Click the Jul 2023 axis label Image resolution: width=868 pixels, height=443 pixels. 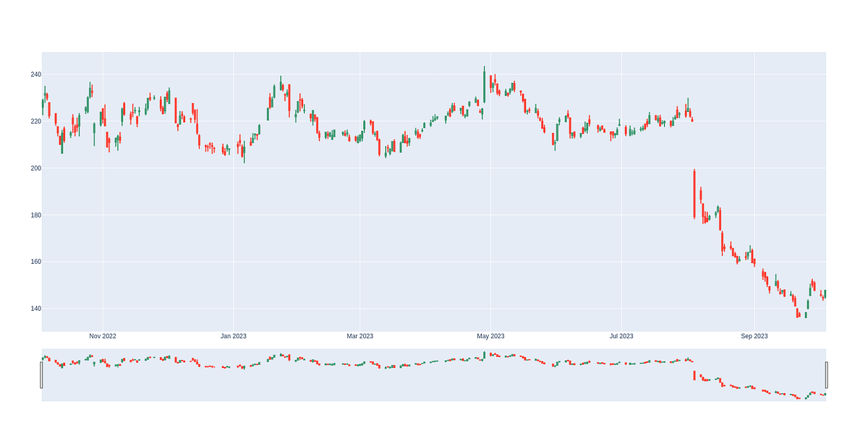621,335
